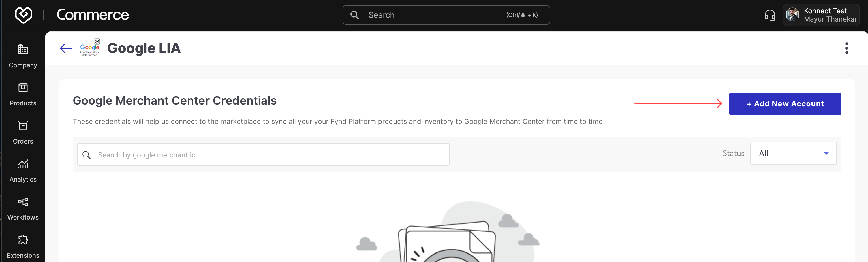This screenshot has width=868, height=262.
Task: Expand the Status dropdown showing All
Action: [793, 154]
